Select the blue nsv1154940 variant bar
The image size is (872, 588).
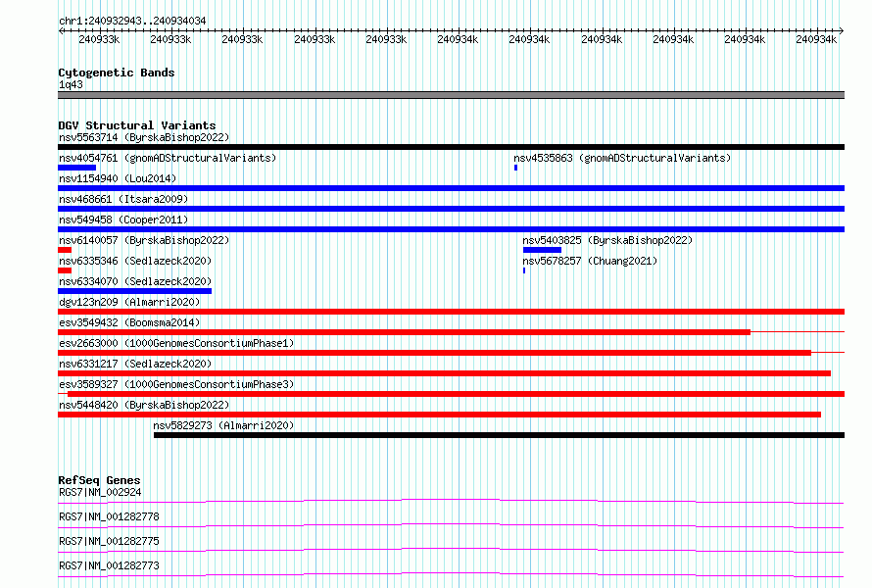click(x=451, y=188)
